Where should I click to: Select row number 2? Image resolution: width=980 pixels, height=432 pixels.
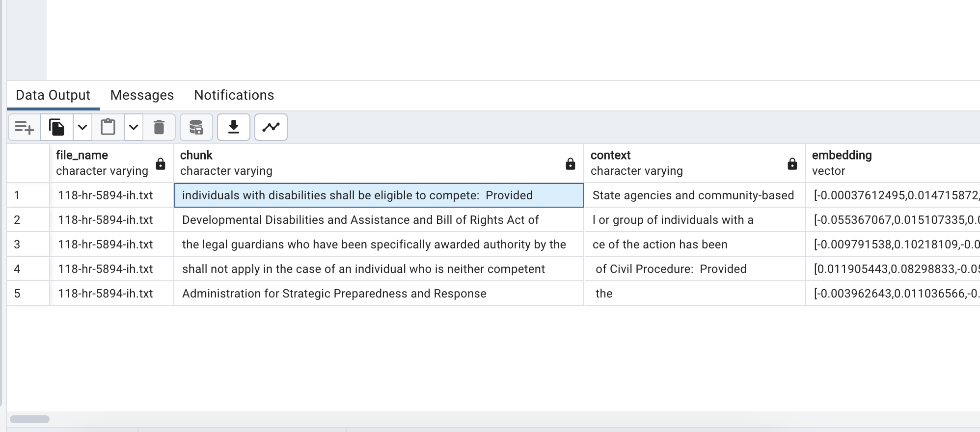(x=28, y=220)
